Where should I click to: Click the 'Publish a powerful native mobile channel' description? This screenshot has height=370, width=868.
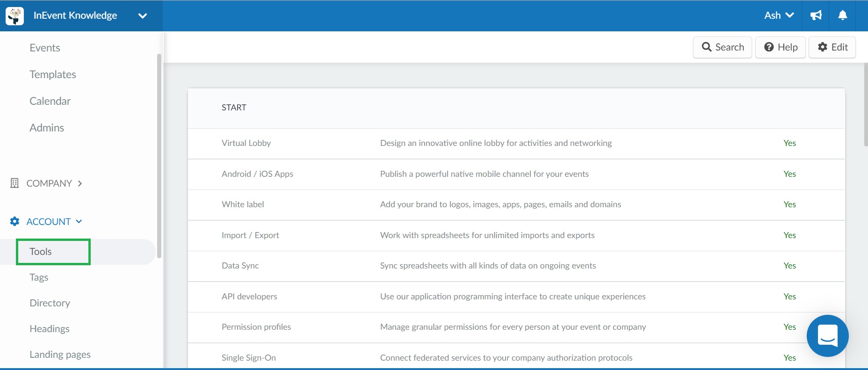(x=485, y=174)
